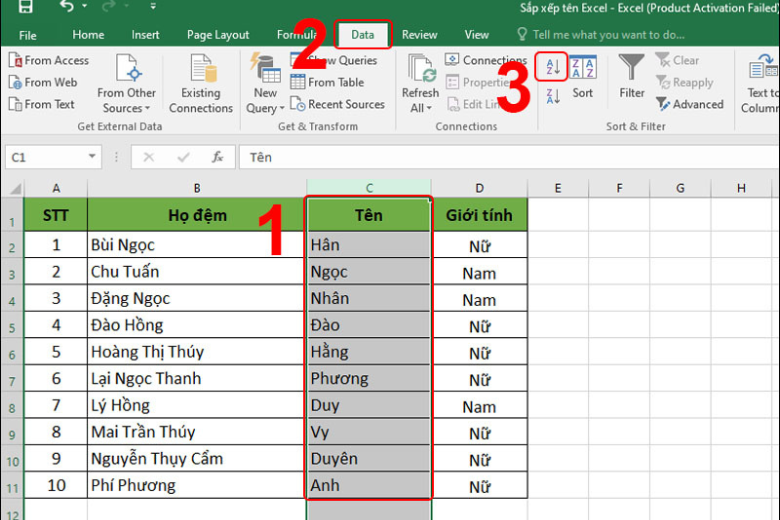Open the New Query dropdown
Image resolution: width=780 pixels, height=520 pixels.
[x=265, y=84]
